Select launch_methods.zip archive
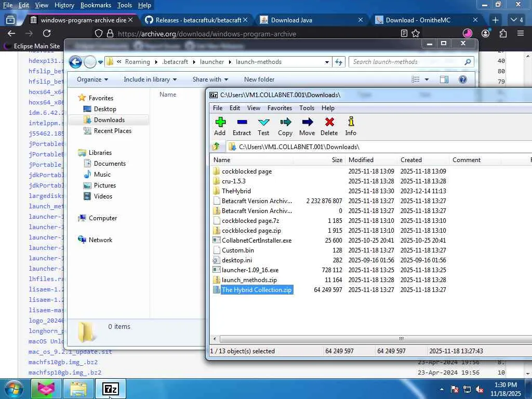Image resolution: width=532 pixels, height=399 pixels. [x=249, y=280]
